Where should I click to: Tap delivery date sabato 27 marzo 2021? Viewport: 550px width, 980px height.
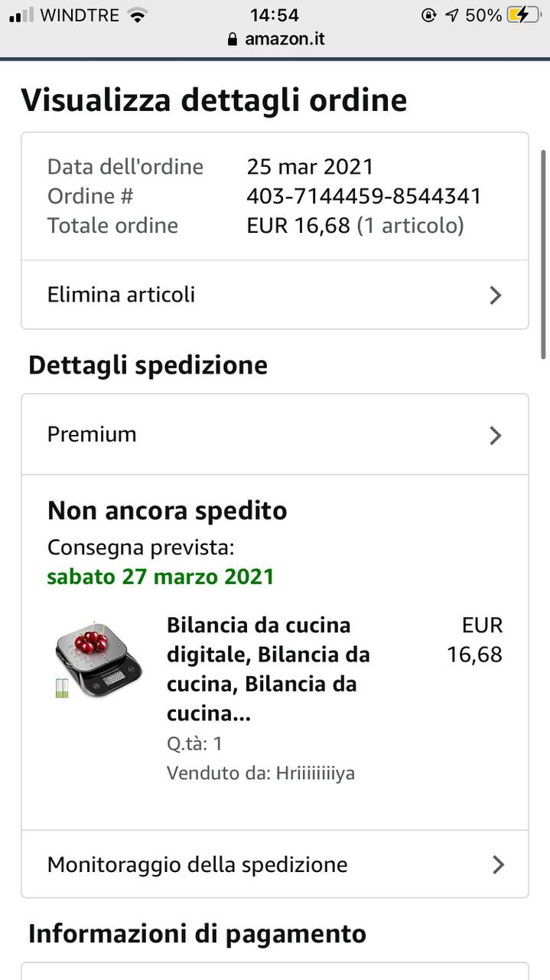(161, 577)
